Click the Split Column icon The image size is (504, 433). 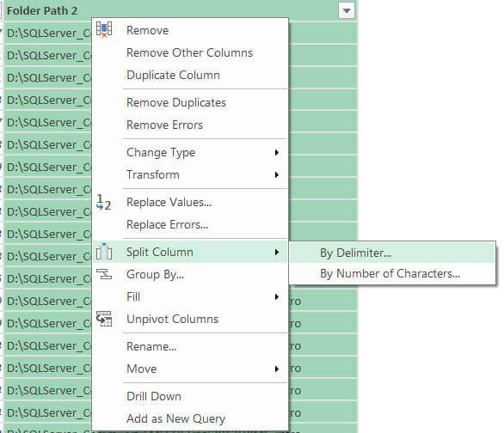pos(104,252)
